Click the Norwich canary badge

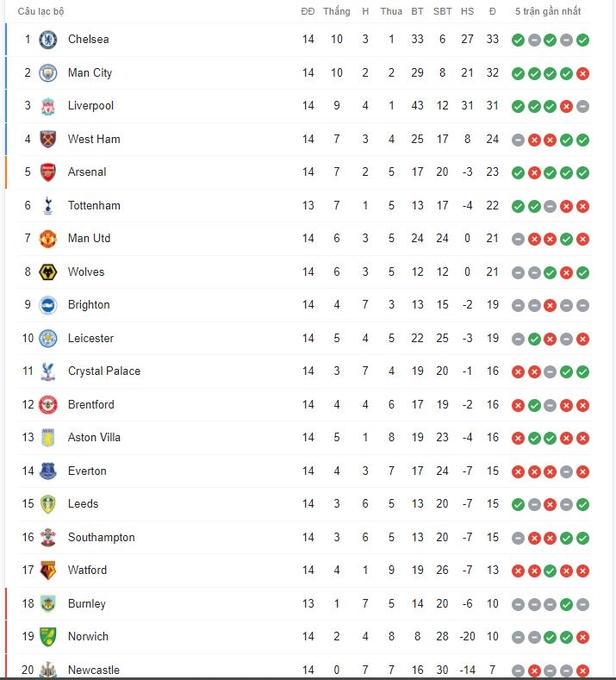coord(47,637)
